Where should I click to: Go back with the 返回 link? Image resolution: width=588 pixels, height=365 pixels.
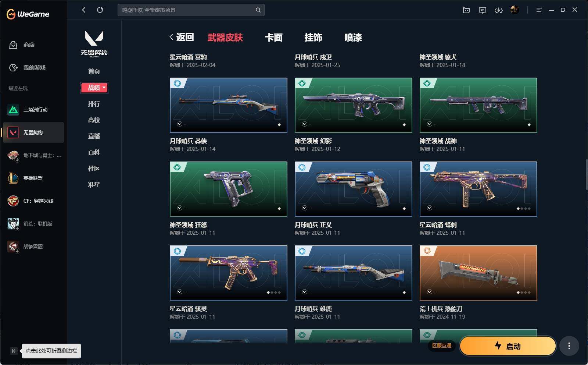click(182, 37)
